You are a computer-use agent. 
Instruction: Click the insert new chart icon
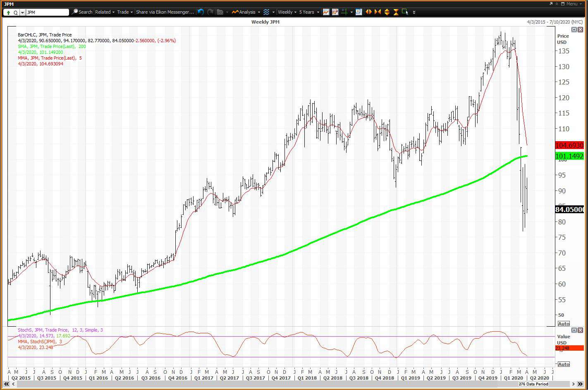tap(358, 12)
